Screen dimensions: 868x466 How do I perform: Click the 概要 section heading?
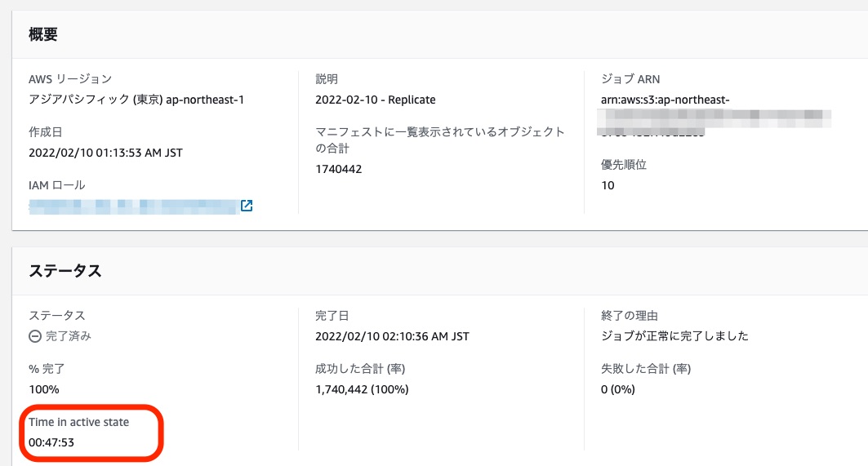(42, 34)
